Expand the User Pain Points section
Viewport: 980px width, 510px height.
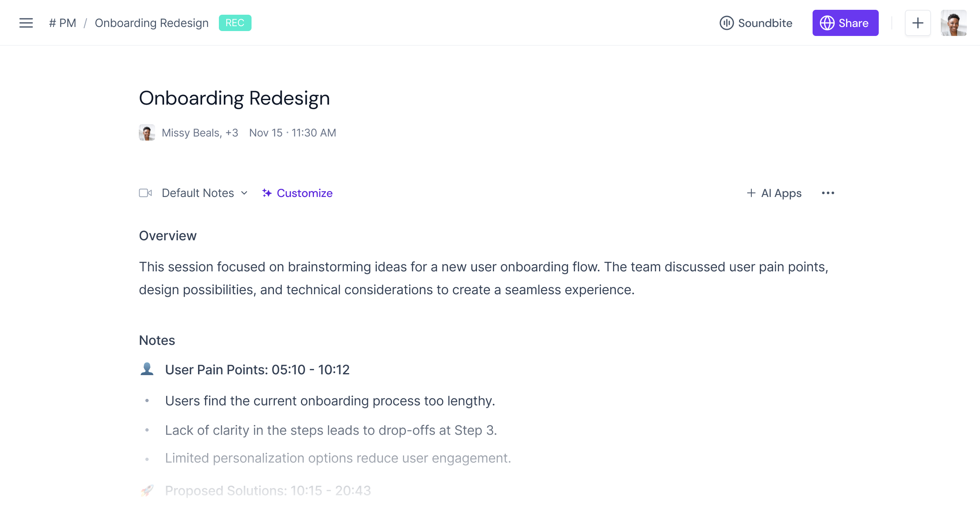(x=257, y=369)
